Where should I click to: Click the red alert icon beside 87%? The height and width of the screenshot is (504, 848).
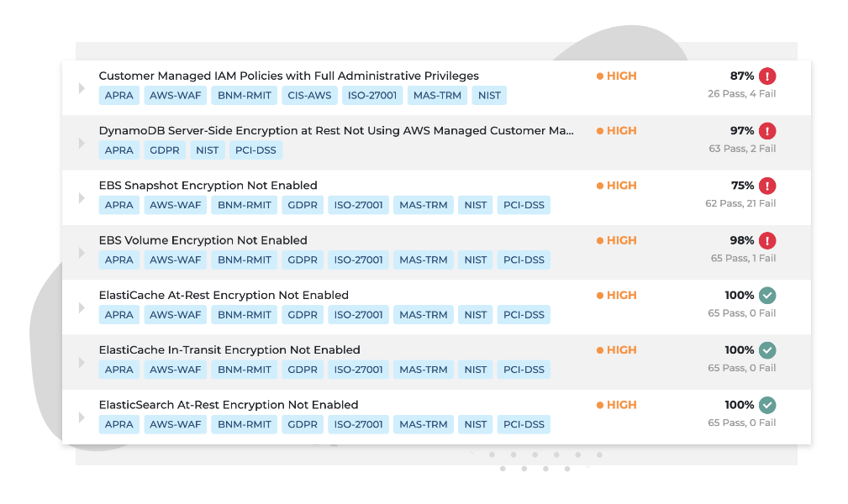tap(766, 76)
